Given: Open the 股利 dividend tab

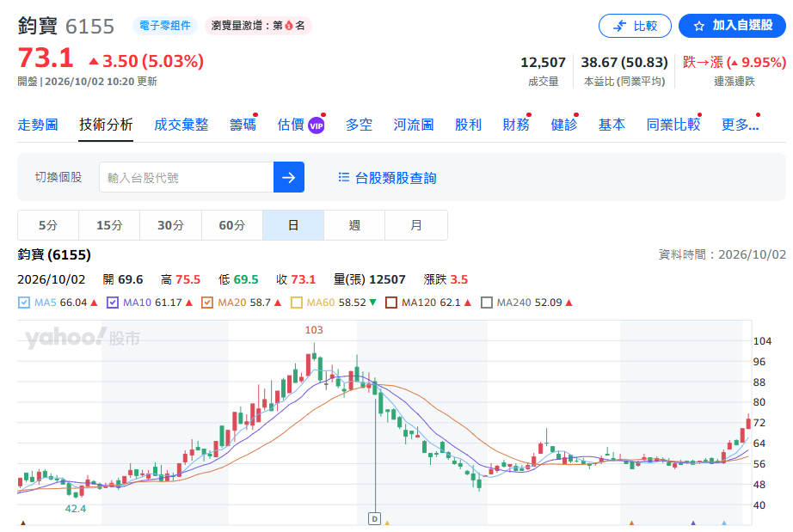Looking at the screenshot, I should coord(468,125).
